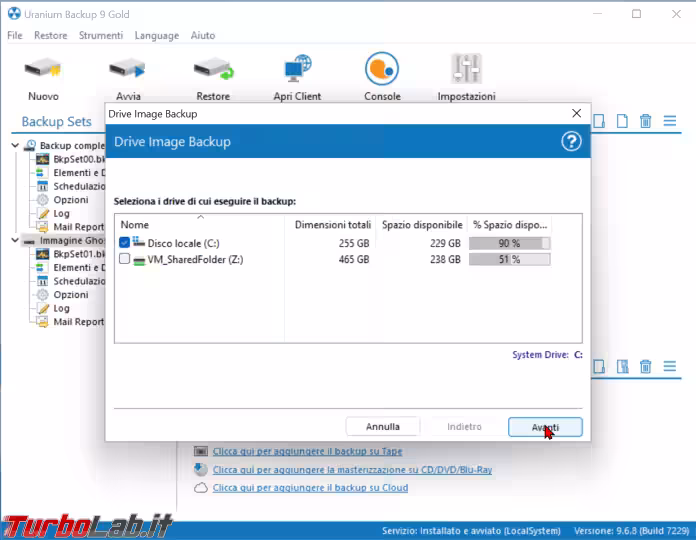Click link to add backup su Tape
The height and width of the screenshot is (540, 696).
[x=307, y=451]
